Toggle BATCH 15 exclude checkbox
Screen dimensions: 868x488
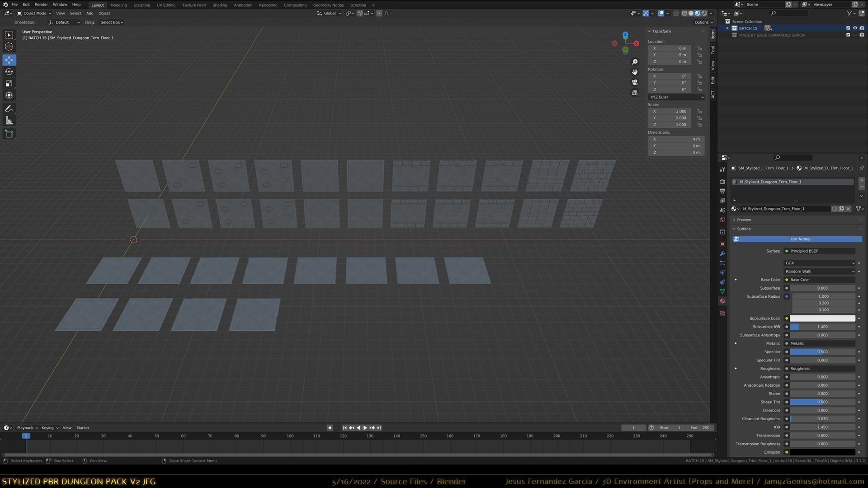pyautogui.click(x=848, y=28)
